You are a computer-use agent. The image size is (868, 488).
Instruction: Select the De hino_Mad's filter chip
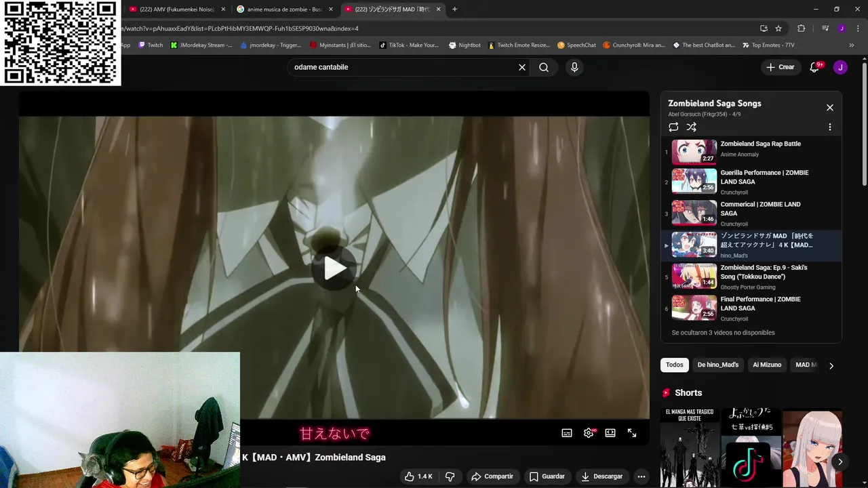click(717, 365)
